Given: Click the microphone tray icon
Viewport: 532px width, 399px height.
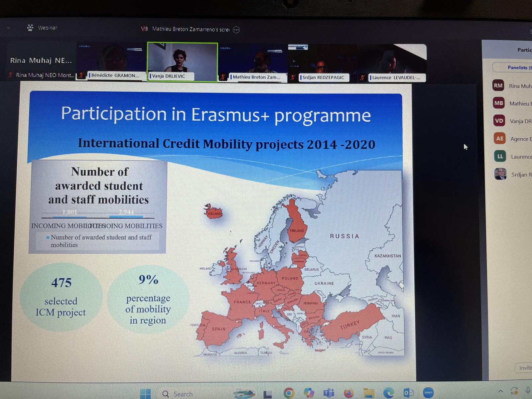Looking at the screenshot, I should coord(528,390).
